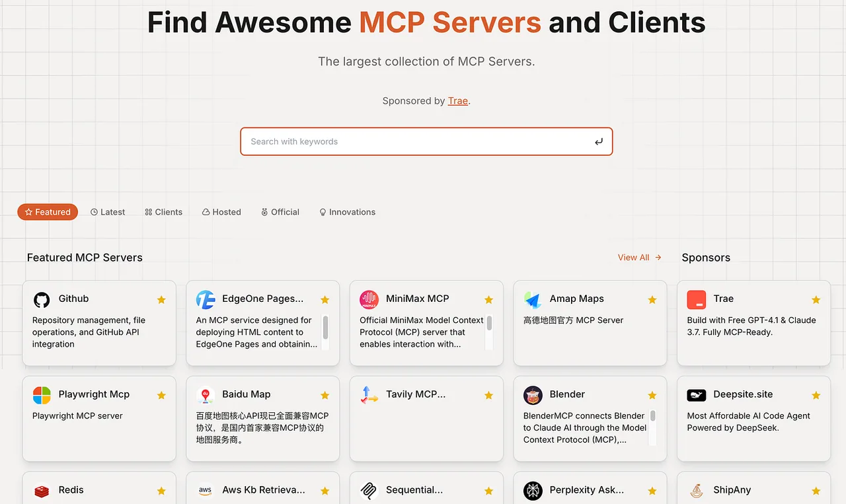Click the 'Sponsors' heading
846x504 pixels.
click(706, 258)
